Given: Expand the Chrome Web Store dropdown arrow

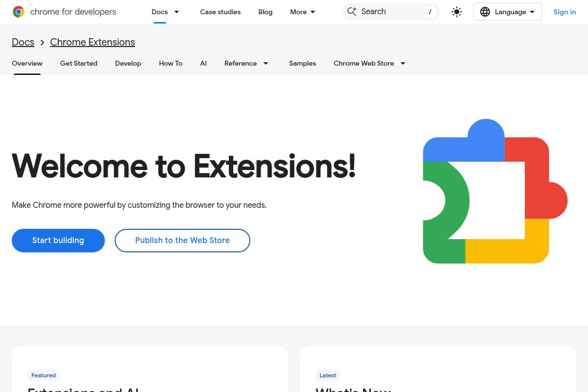Looking at the screenshot, I should (403, 63).
